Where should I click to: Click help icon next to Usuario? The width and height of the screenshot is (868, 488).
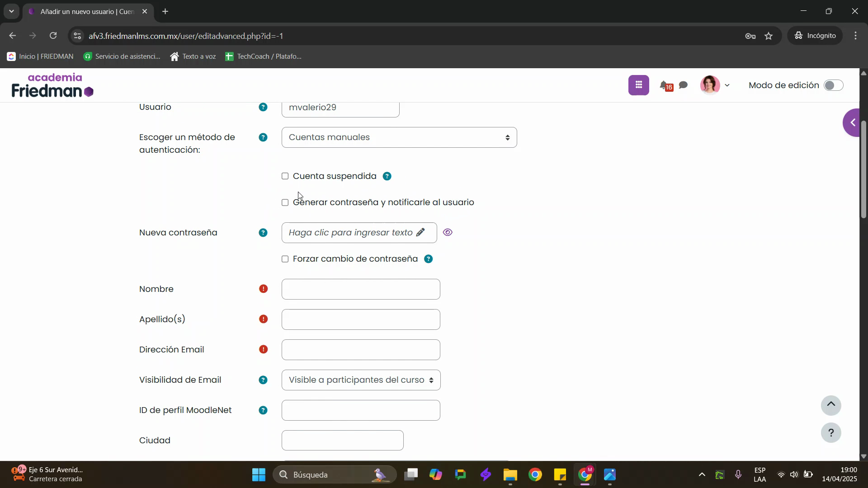(263, 107)
